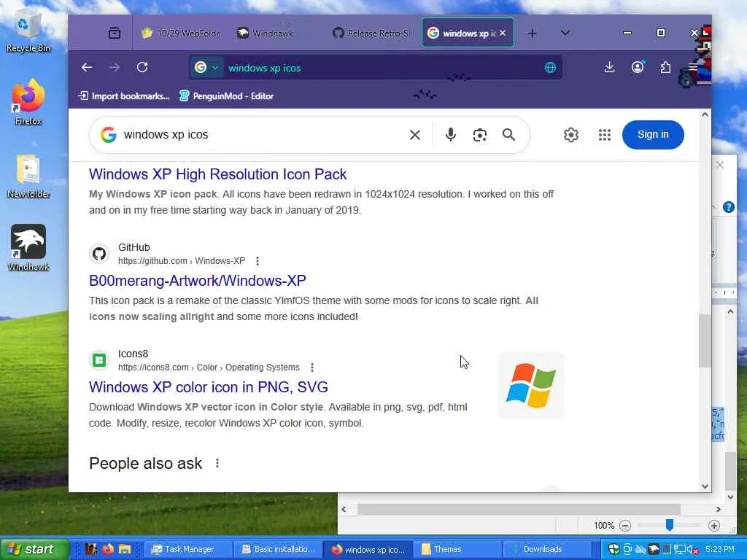Open the Firefox hamburger application menu
This screenshot has width=747, height=560.
693,67
